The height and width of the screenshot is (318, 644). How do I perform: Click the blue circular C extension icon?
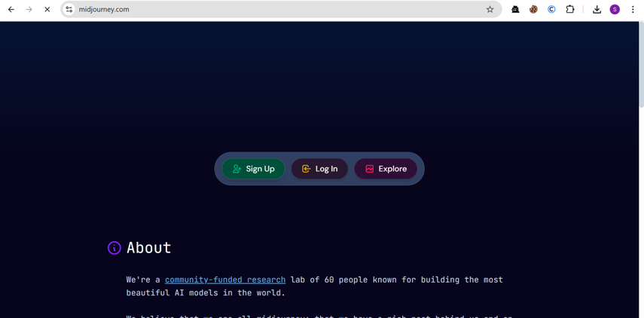(x=551, y=10)
